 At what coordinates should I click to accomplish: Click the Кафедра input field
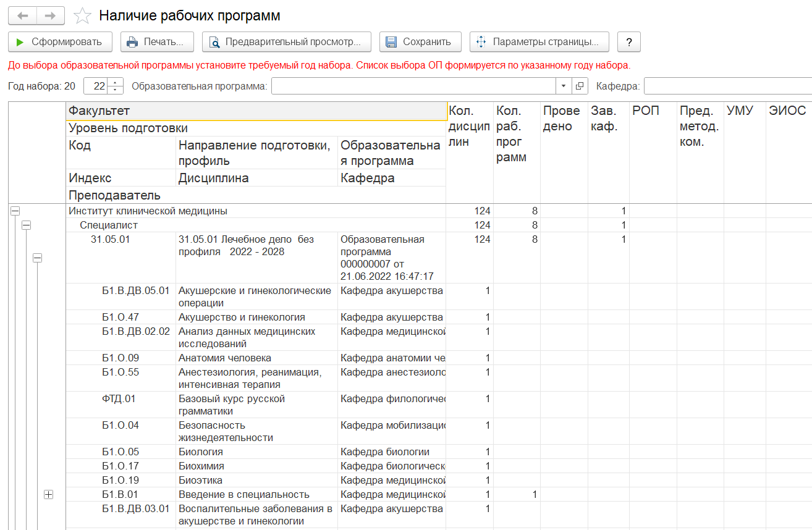728,86
